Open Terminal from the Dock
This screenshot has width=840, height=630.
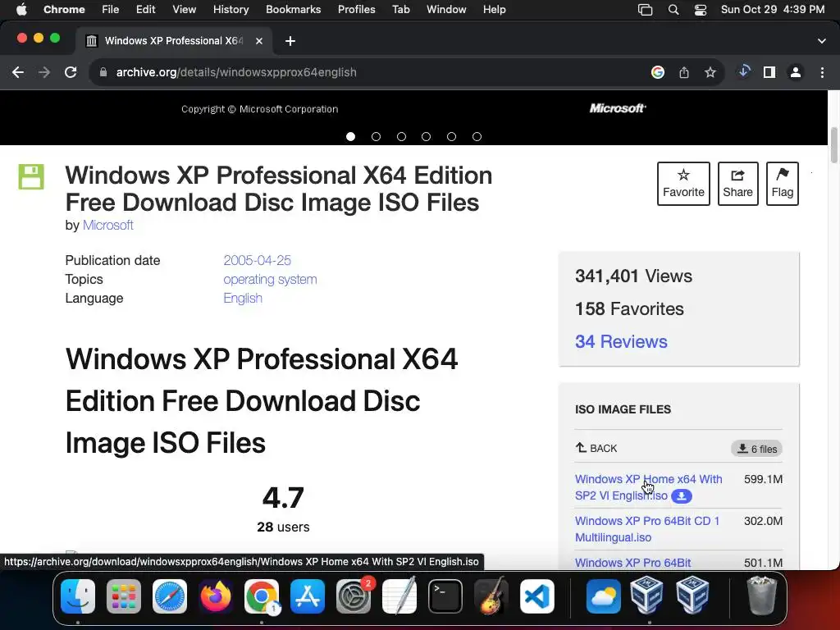(445, 596)
